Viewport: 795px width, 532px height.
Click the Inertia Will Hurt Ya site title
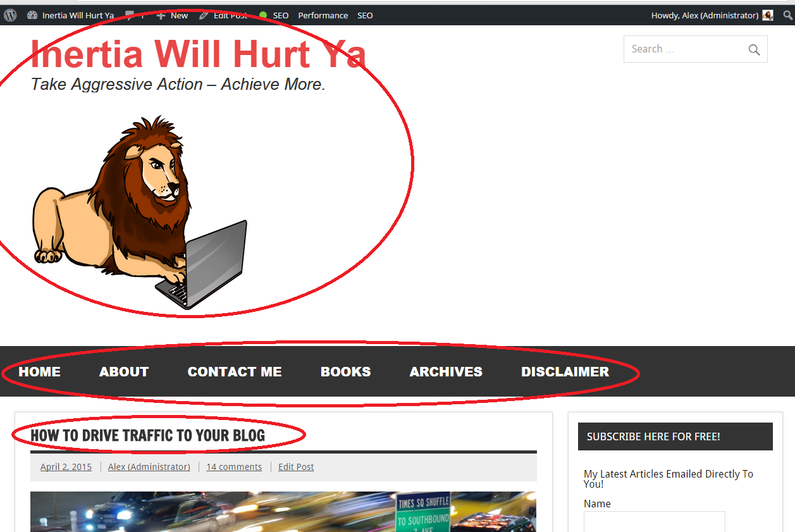[x=198, y=54]
